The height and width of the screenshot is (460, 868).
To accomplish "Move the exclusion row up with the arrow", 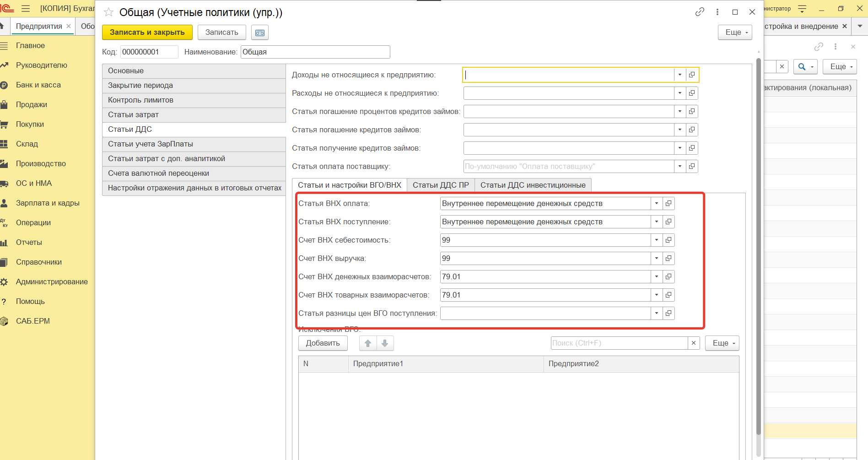I will click(368, 343).
